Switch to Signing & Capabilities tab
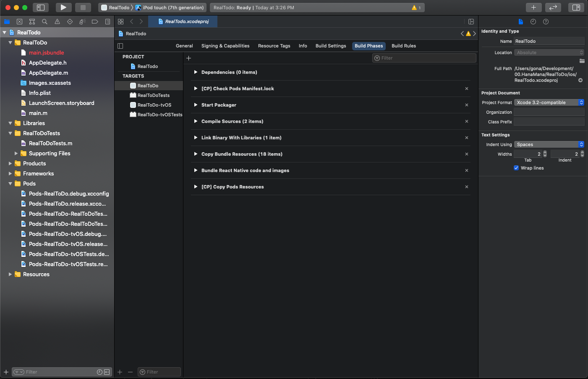 [x=225, y=46]
